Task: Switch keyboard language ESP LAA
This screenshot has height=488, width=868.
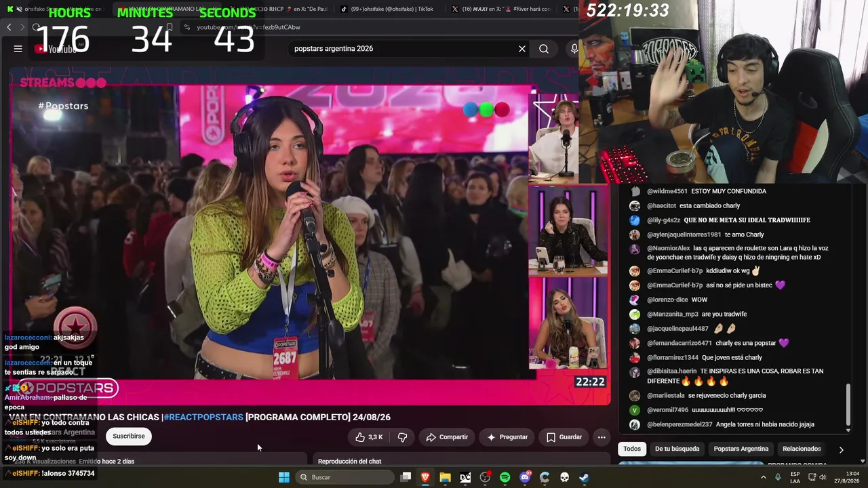Action: (795, 477)
